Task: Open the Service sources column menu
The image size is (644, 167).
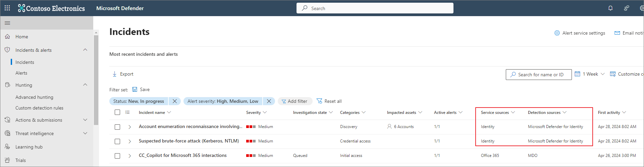Action: (513, 112)
